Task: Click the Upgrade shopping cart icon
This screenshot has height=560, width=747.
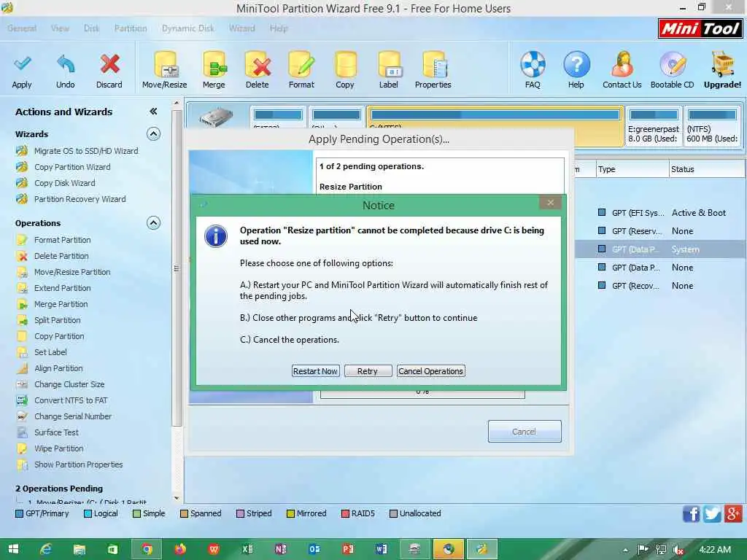Action: (723, 65)
